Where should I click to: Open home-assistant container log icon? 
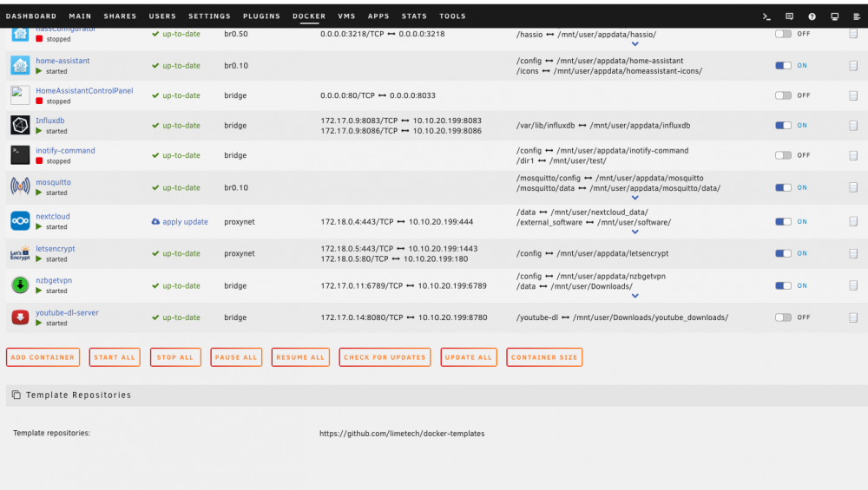(853, 66)
